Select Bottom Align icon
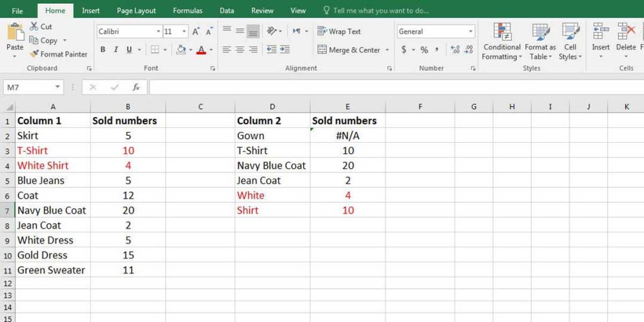Image resolution: width=644 pixels, height=322 pixels. (253, 31)
